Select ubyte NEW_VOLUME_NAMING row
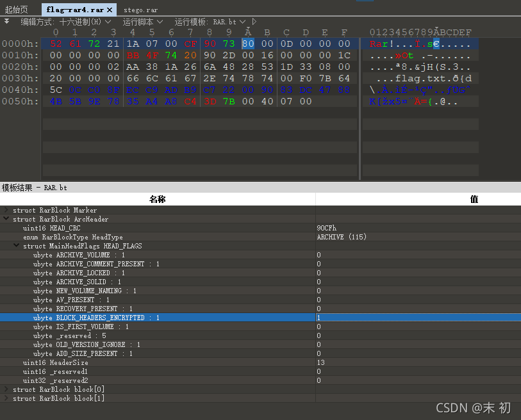Image resolution: width=521 pixels, height=420 pixels. pyautogui.click(x=260, y=291)
